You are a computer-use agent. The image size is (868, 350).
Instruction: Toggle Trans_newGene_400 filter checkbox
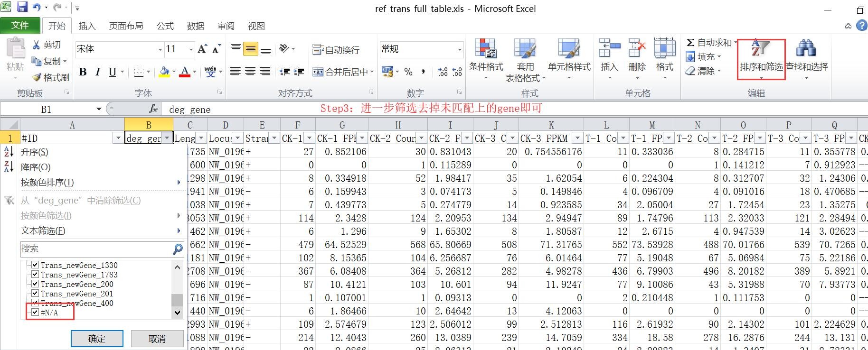tap(35, 303)
